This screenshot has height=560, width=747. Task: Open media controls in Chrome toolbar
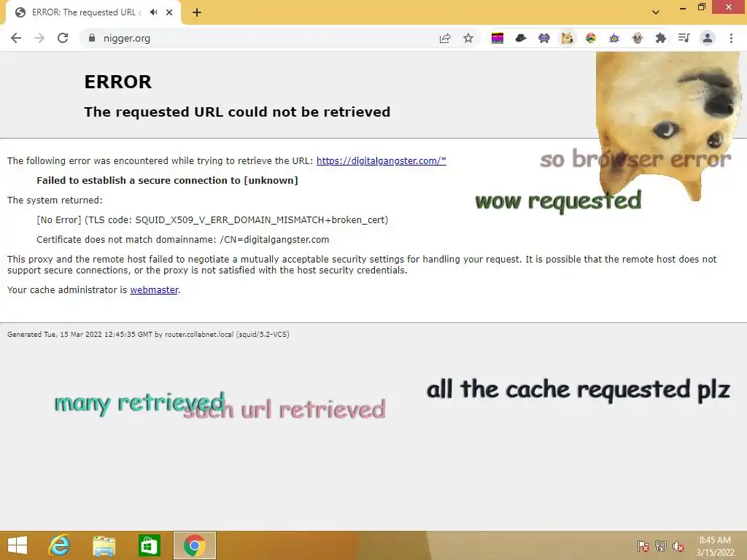click(x=684, y=38)
